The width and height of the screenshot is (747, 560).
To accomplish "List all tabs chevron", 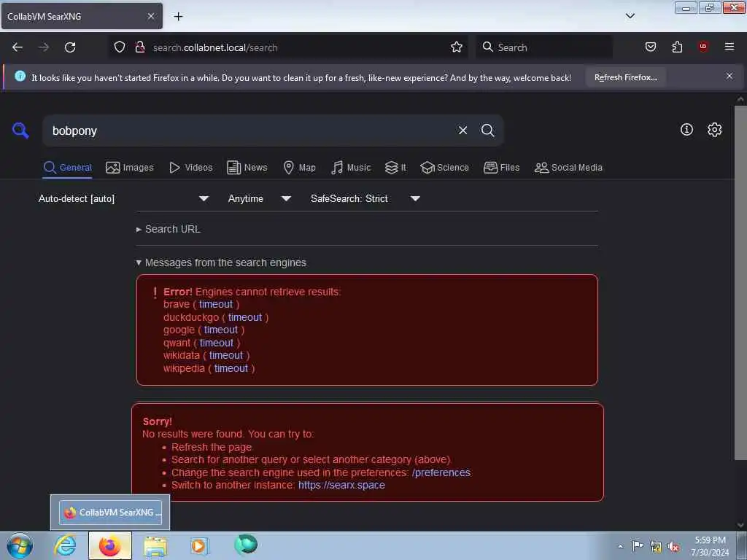I will [x=630, y=16].
